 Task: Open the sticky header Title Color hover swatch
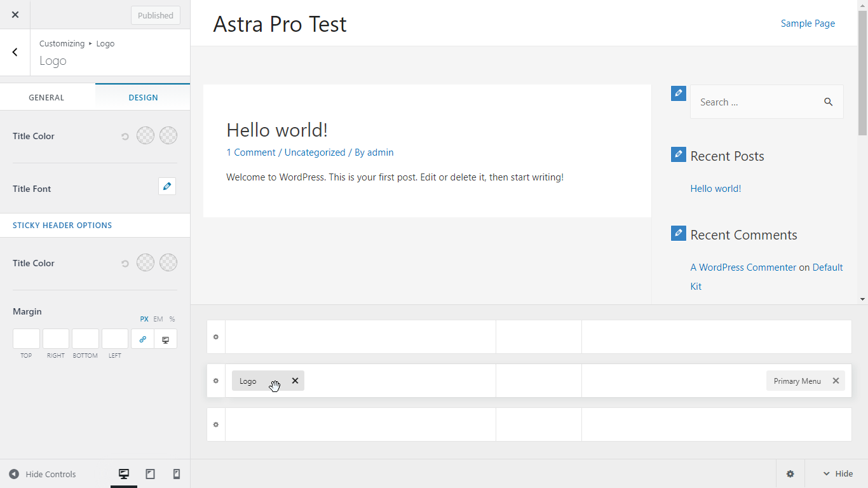click(168, 262)
